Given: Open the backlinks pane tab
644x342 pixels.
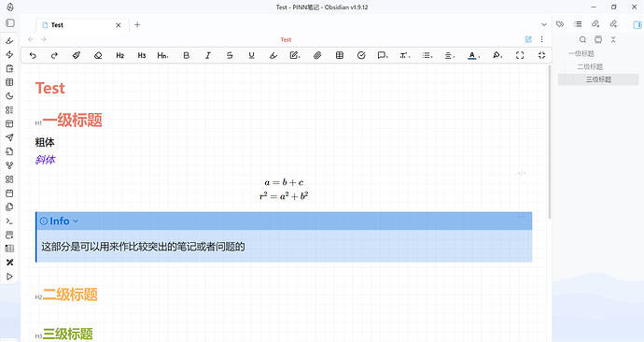Looking at the screenshot, I should (x=595, y=24).
